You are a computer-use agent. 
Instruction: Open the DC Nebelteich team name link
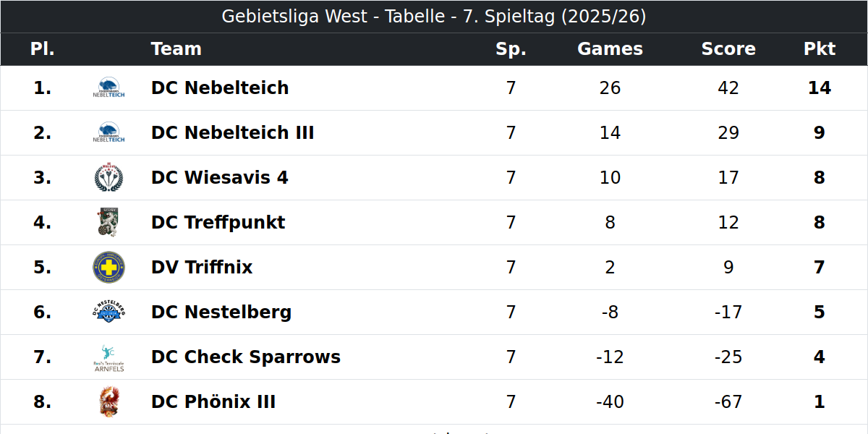(x=220, y=88)
